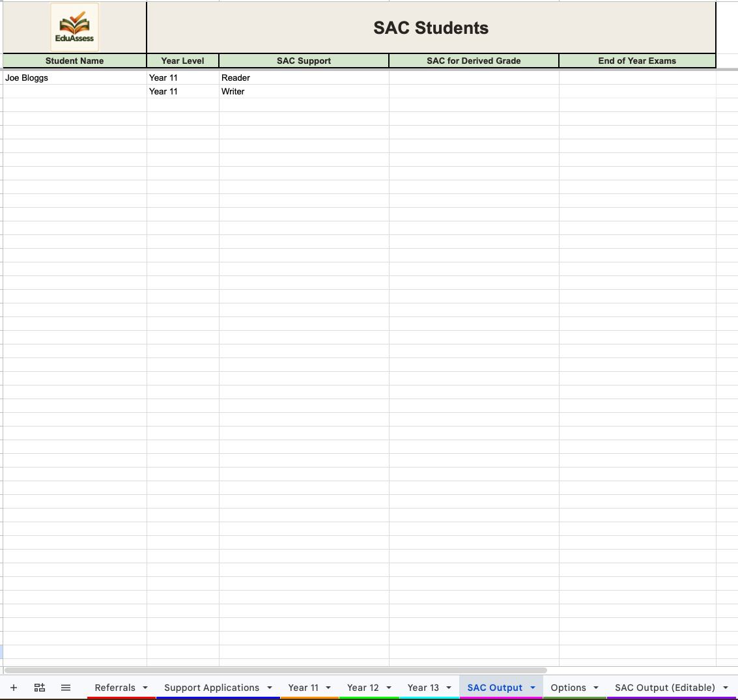Select the Student Name header cell
Viewport: 738px width, 700px height.
click(x=74, y=61)
